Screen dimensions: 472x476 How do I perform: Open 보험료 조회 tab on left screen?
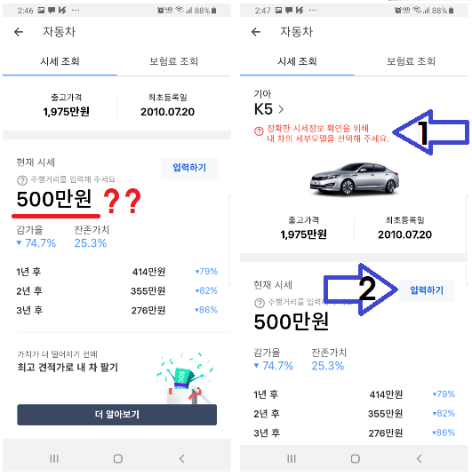pyautogui.click(x=173, y=61)
